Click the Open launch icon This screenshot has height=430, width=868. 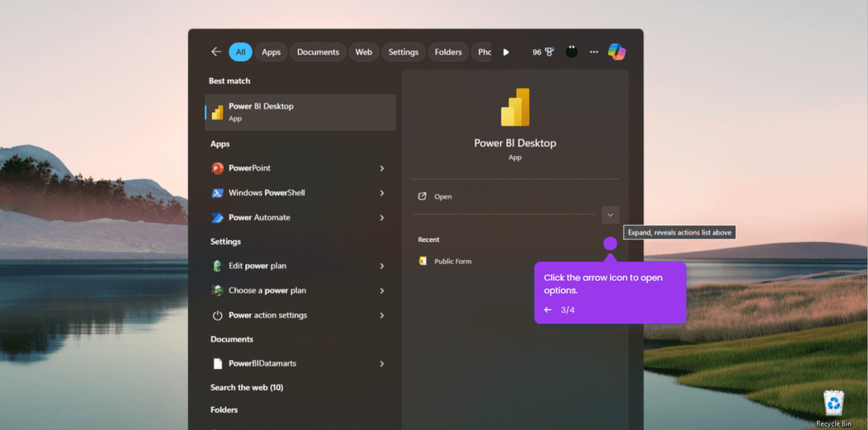tap(423, 196)
